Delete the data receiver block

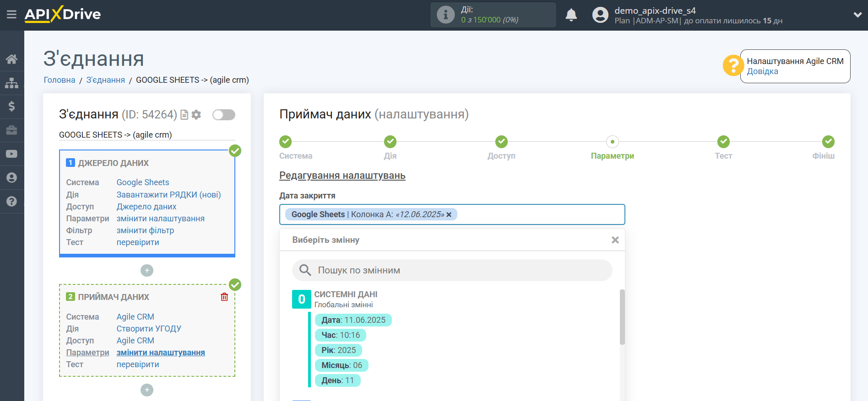point(224,297)
